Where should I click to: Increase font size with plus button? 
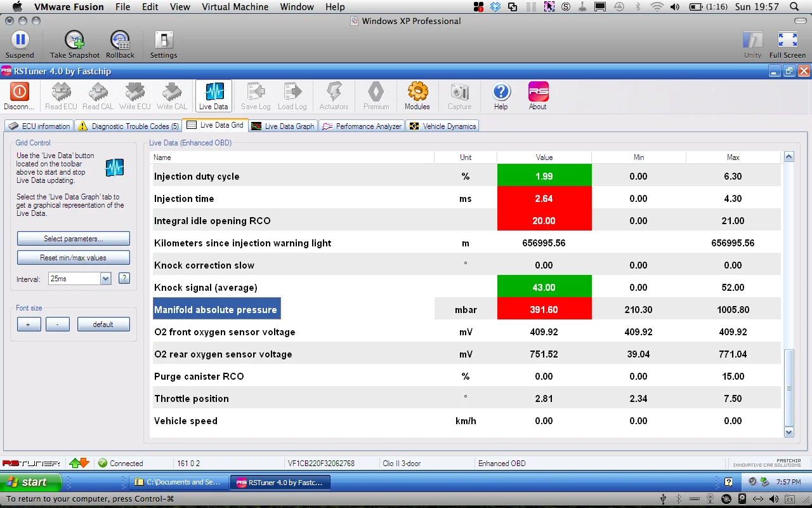[29, 324]
